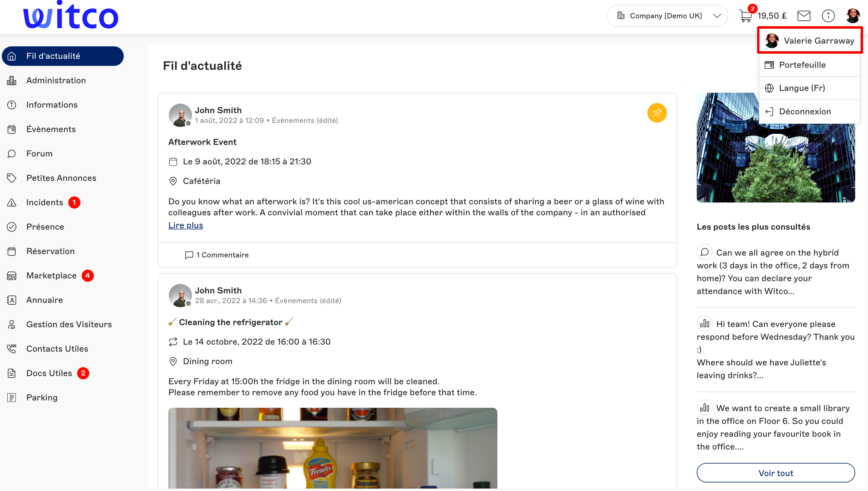Click the user avatar in the top bar
The image size is (868, 491).
[x=853, y=16]
